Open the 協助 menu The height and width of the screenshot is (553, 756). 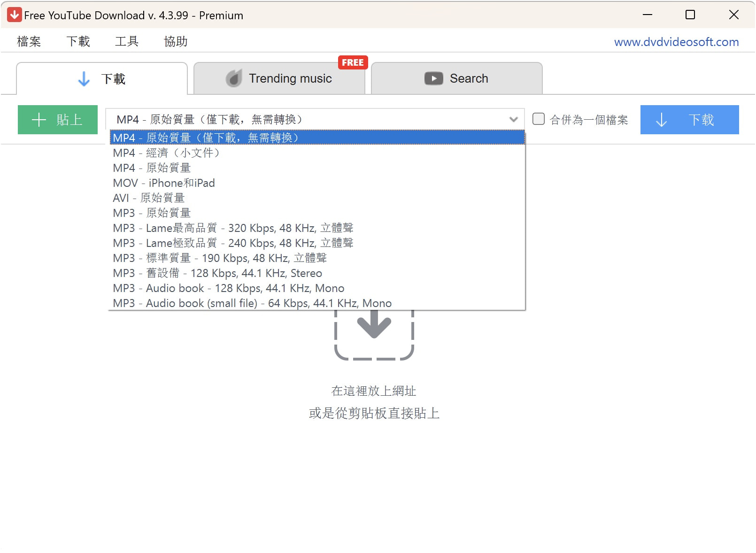(176, 41)
